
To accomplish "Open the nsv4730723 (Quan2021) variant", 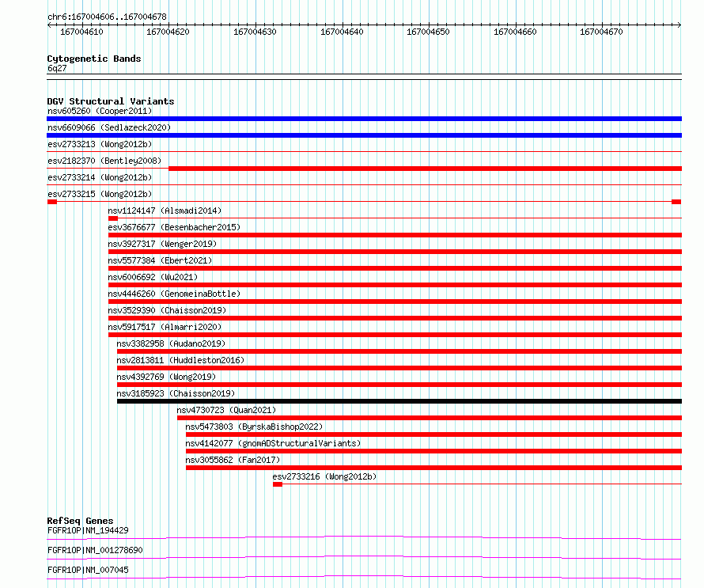I will (x=226, y=410).
